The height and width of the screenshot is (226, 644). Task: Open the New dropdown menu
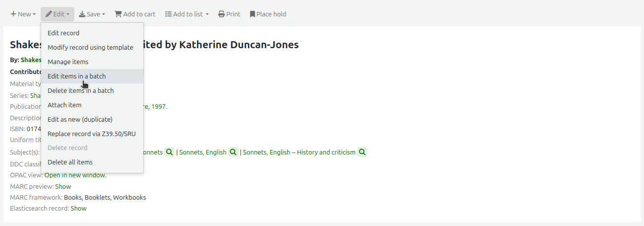click(23, 14)
